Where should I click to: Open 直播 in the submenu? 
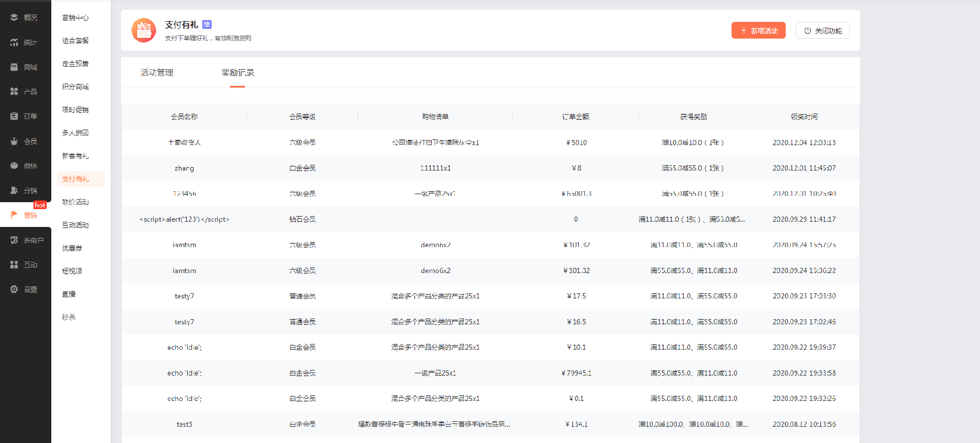69,294
